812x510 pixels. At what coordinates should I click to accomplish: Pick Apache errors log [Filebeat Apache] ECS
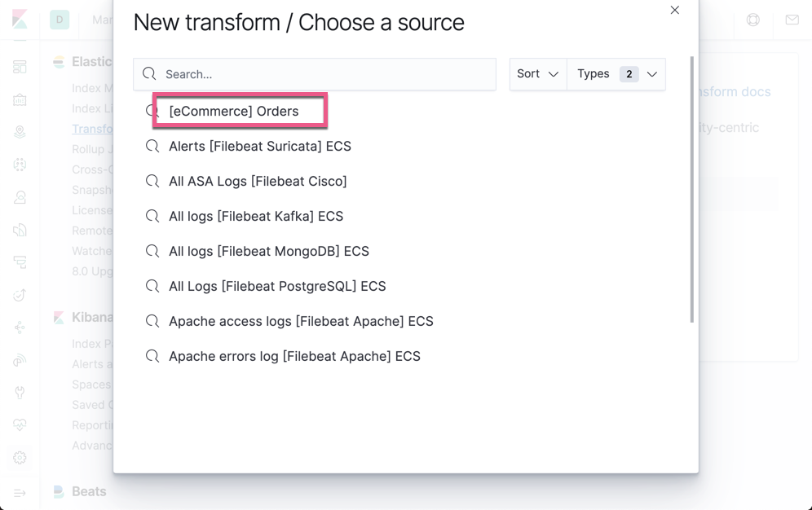tap(294, 357)
